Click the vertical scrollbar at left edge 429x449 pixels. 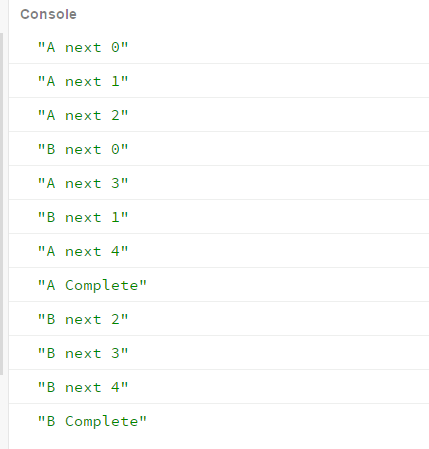coord(2,203)
